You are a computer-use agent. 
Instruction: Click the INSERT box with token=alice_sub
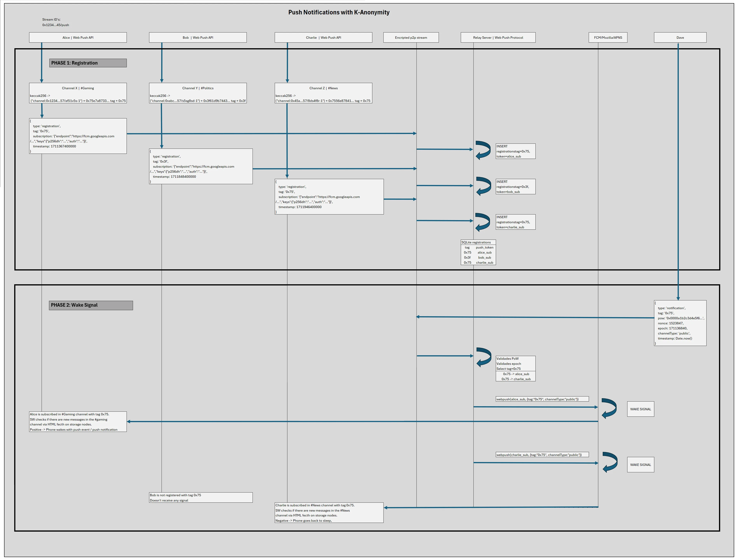coord(515,151)
